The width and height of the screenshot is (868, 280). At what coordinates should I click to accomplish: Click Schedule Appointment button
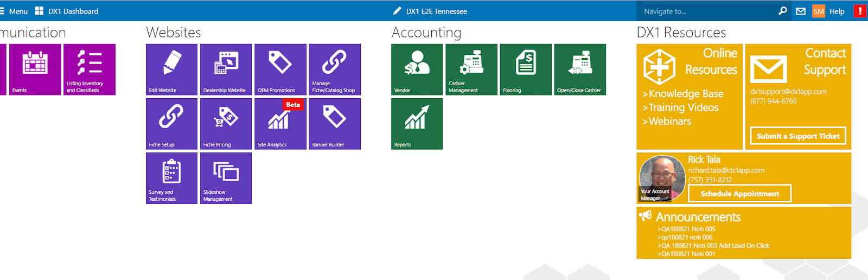tap(739, 193)
